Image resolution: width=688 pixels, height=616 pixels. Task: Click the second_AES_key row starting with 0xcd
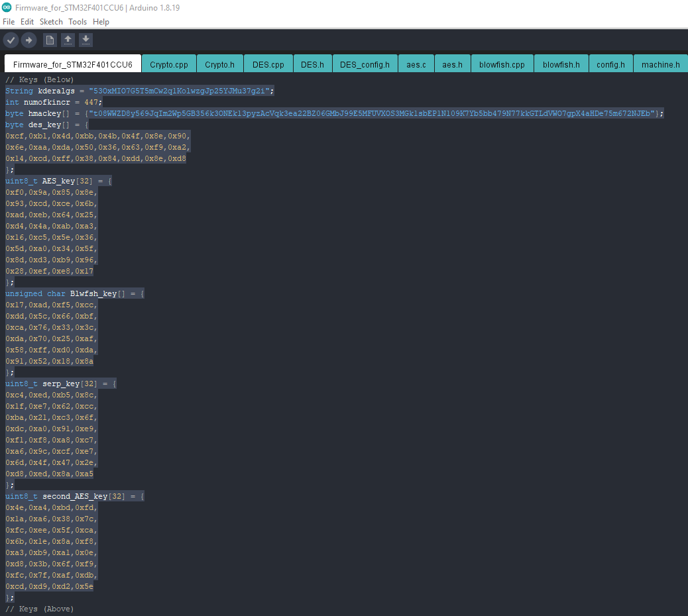[x=49, y=586]
